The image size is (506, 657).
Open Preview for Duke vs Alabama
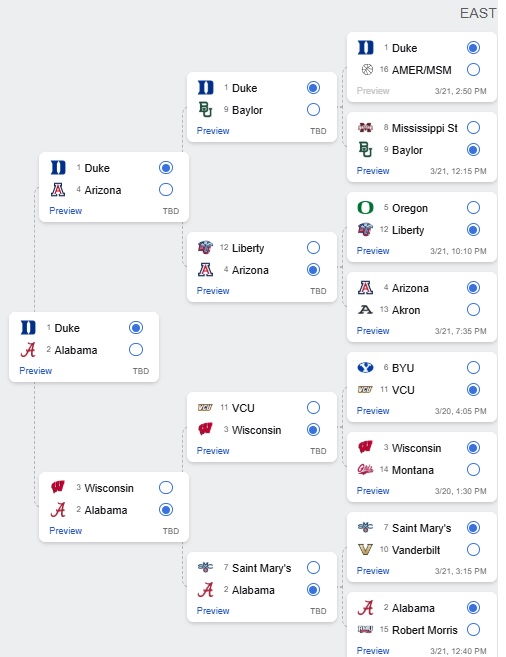coord(36,371)
